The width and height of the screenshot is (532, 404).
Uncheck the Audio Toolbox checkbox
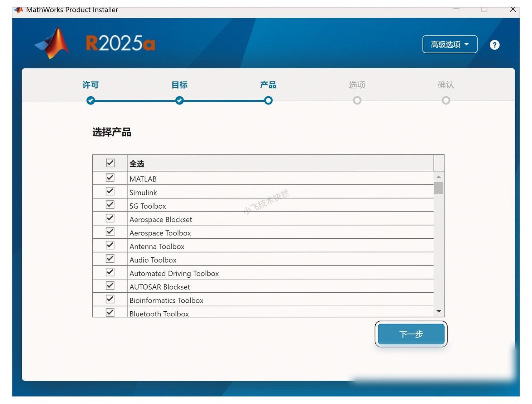pyautogui.click(x=110, y=259)
